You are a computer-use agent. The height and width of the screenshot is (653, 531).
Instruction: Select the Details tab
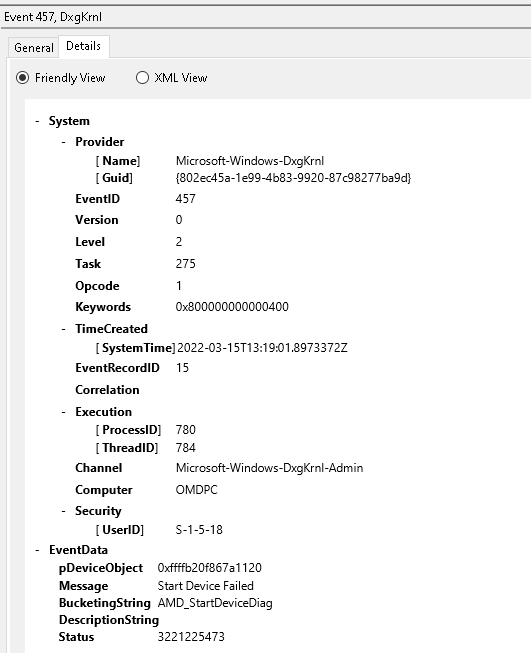coord(83,46)
